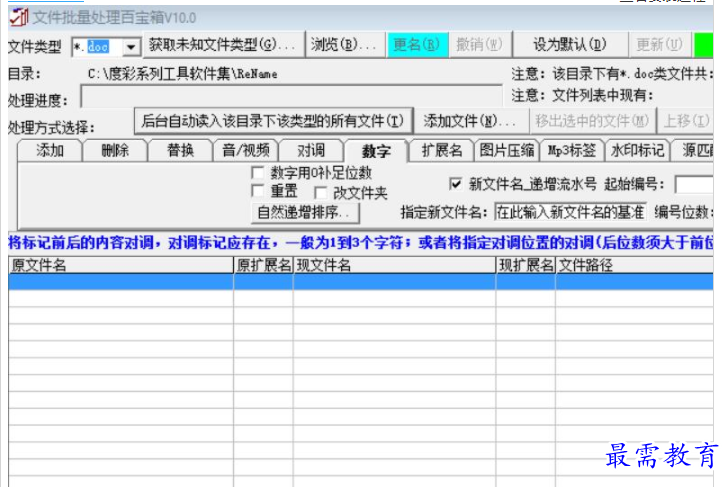Screen dimensions: 727x487
Task: Click the cyan 更名(R) rename button
Action: coord(417,45)
